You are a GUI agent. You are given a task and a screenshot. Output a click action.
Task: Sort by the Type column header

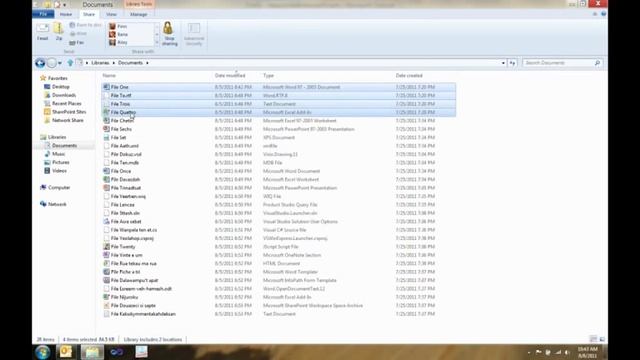coord(268,76)
